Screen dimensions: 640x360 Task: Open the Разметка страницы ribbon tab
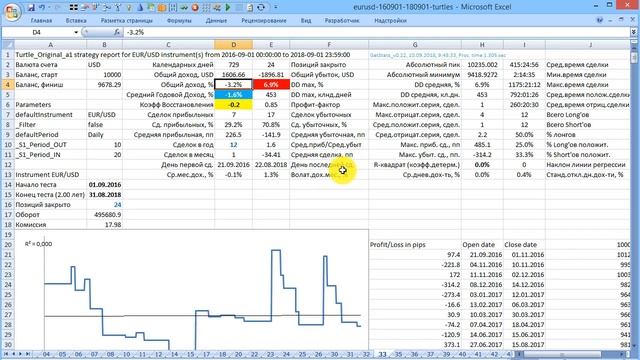pyautogui.click(x=127, y=20)
